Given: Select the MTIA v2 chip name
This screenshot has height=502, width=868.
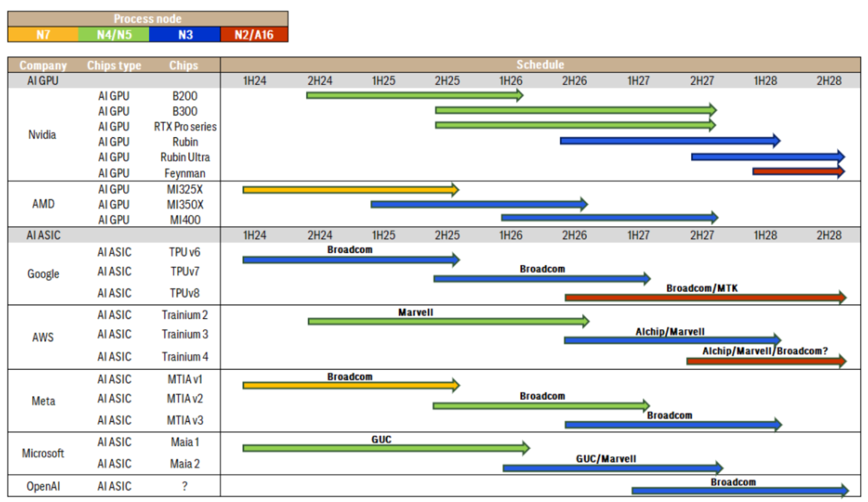Looking at the screenshot, I should click(x=185, y=398).
